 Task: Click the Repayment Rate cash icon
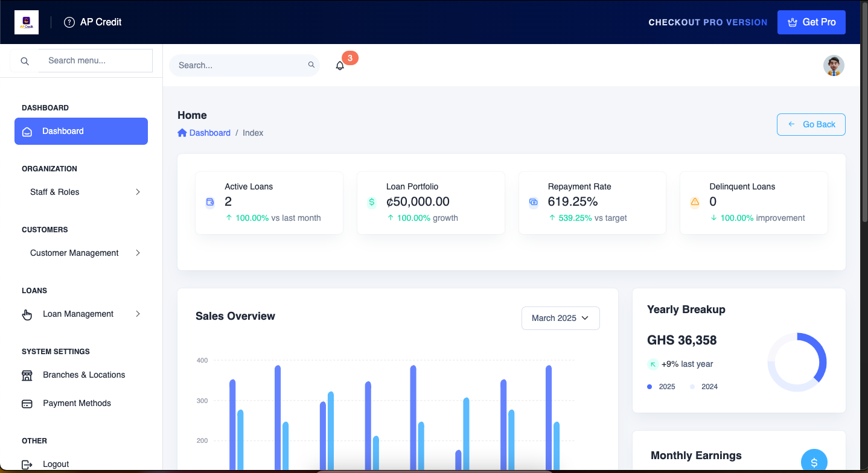point(534,202)
